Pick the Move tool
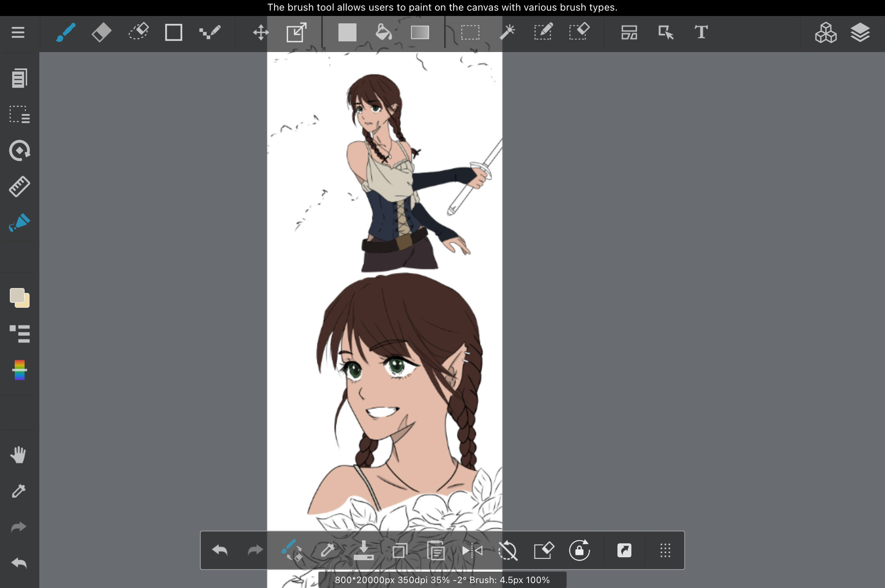The width and height of the screenshot is (885, 588). point(261,32)
